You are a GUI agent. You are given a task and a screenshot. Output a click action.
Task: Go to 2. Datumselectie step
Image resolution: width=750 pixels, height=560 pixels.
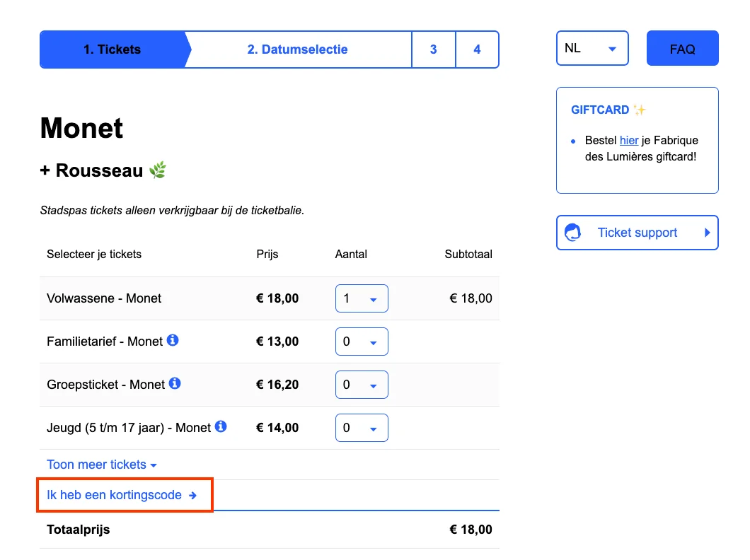[x=297, y=49]
